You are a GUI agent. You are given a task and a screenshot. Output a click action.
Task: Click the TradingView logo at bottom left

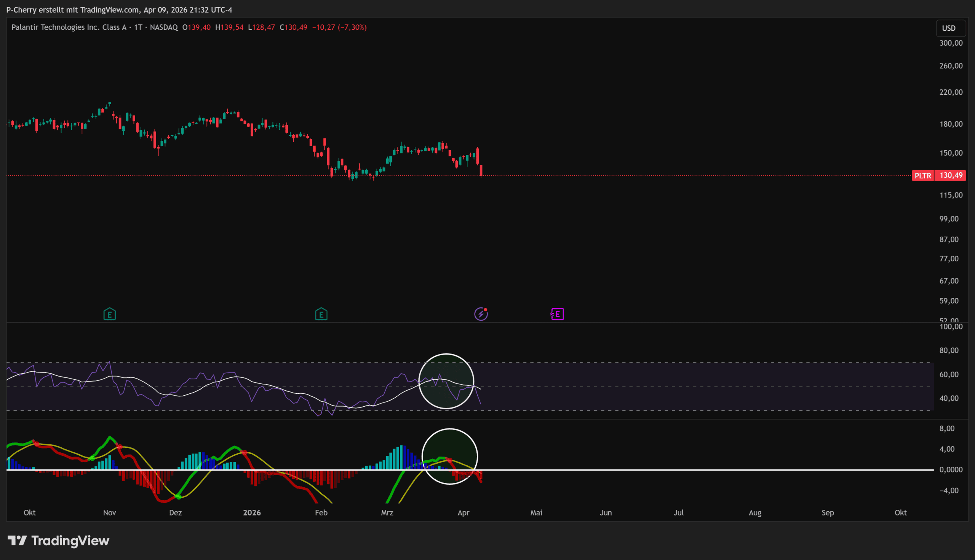tap(59, 541)
